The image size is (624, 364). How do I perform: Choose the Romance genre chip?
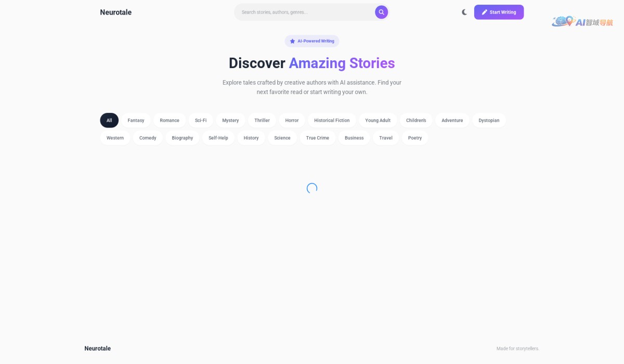point(170,120)
